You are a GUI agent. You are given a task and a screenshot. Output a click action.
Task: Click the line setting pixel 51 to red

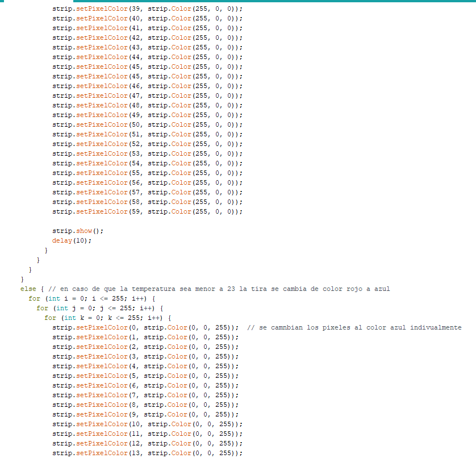click(147, 135)
